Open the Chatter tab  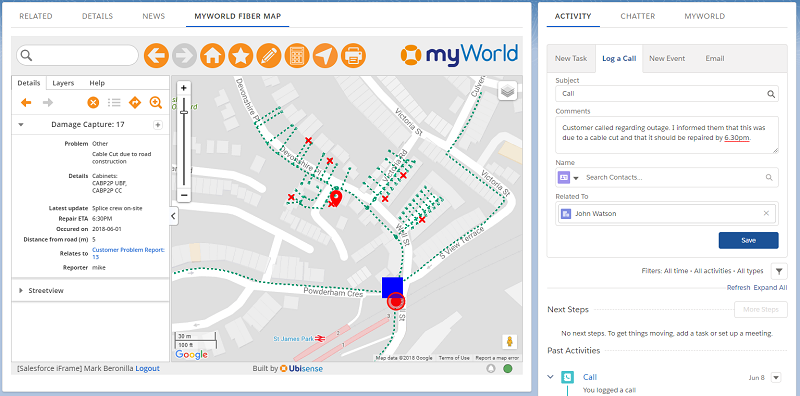coord(638,16)
